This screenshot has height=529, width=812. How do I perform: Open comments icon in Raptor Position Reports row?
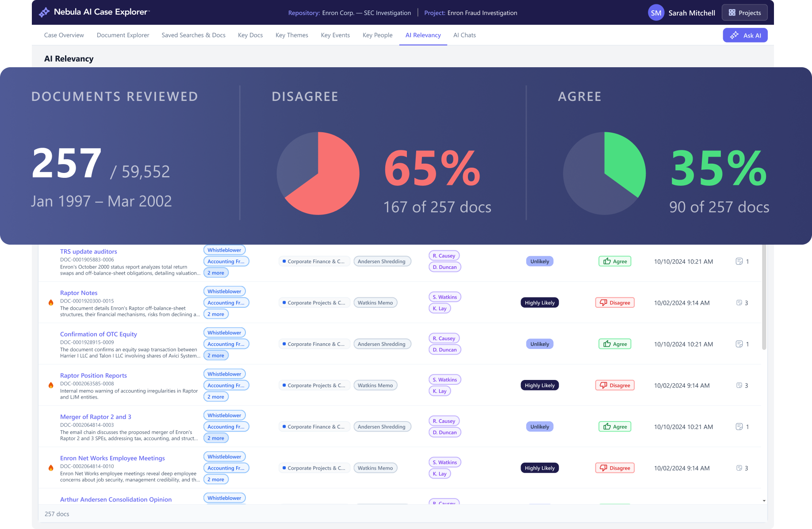tap(739, 385)
